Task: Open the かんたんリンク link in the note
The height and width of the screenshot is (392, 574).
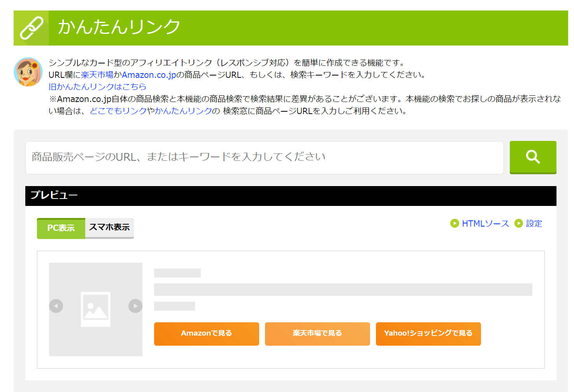Action: (183, 111)
